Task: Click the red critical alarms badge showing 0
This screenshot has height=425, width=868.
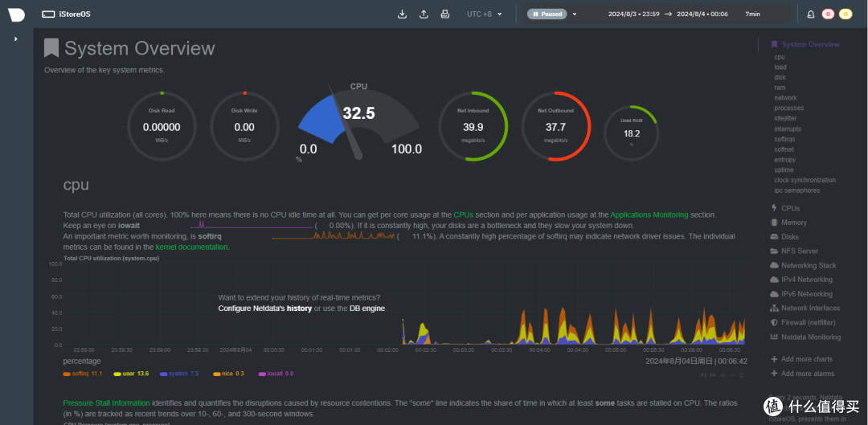Action: click(x=828, y=14)
